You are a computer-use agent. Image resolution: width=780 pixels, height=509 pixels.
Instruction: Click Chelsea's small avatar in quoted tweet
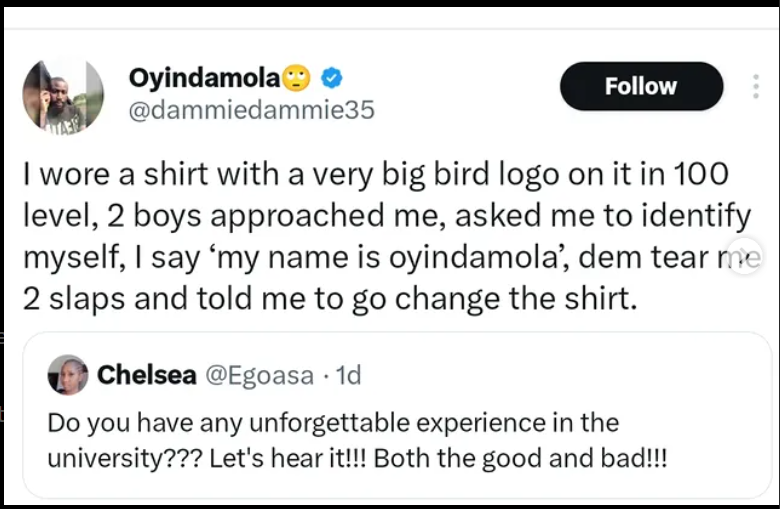tap(67, 375)
